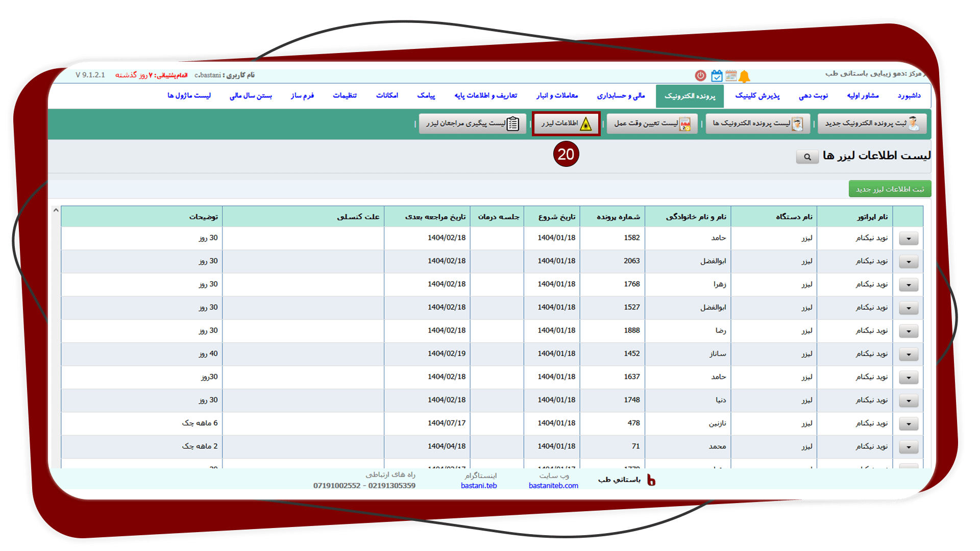The image size is (980, 551).
Task: Open the لیست ماژول ها menu tab
Action: pyautogui.click(x=189, y=96)
